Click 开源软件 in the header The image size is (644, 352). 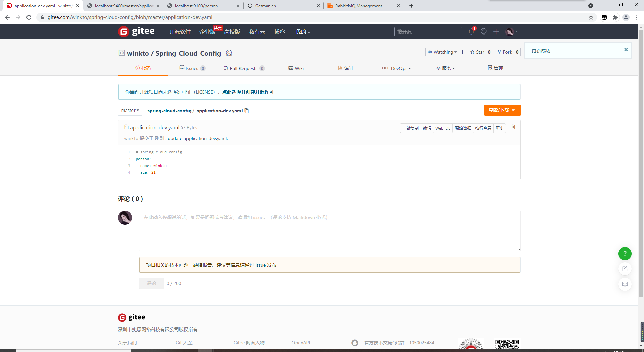(180, 32)
